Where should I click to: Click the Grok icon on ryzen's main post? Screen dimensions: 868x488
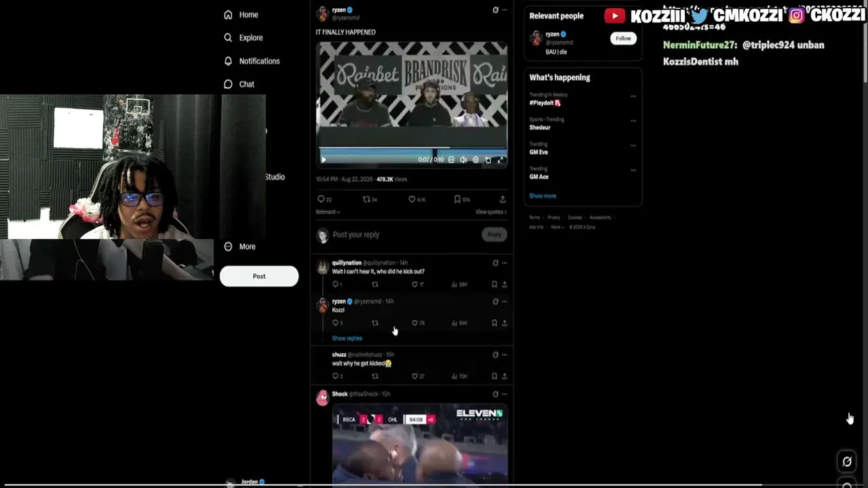click(495, 10)
